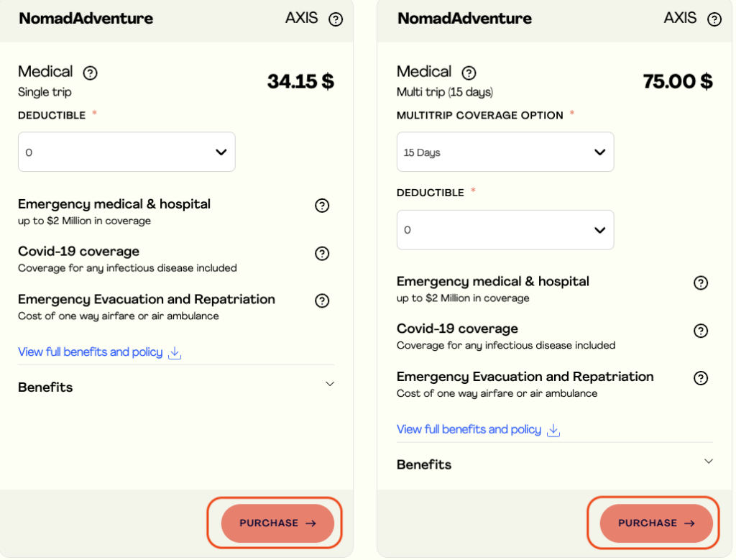Click download icon beside multi trip policy link

point(553,430)
